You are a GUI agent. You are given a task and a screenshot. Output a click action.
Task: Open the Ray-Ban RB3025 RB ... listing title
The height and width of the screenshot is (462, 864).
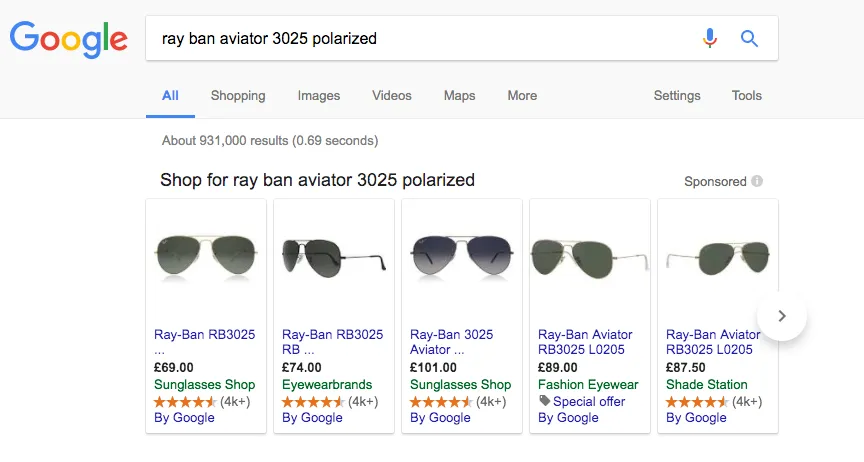click(332, 342)
